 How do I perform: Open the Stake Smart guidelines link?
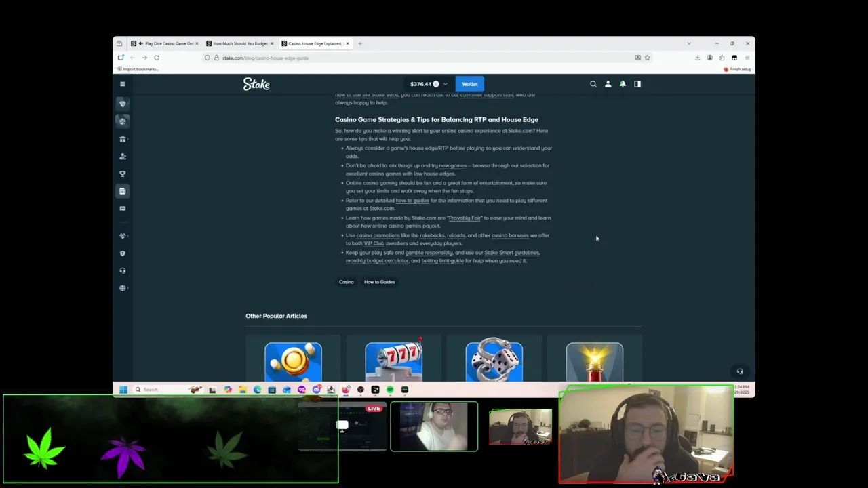511,253
